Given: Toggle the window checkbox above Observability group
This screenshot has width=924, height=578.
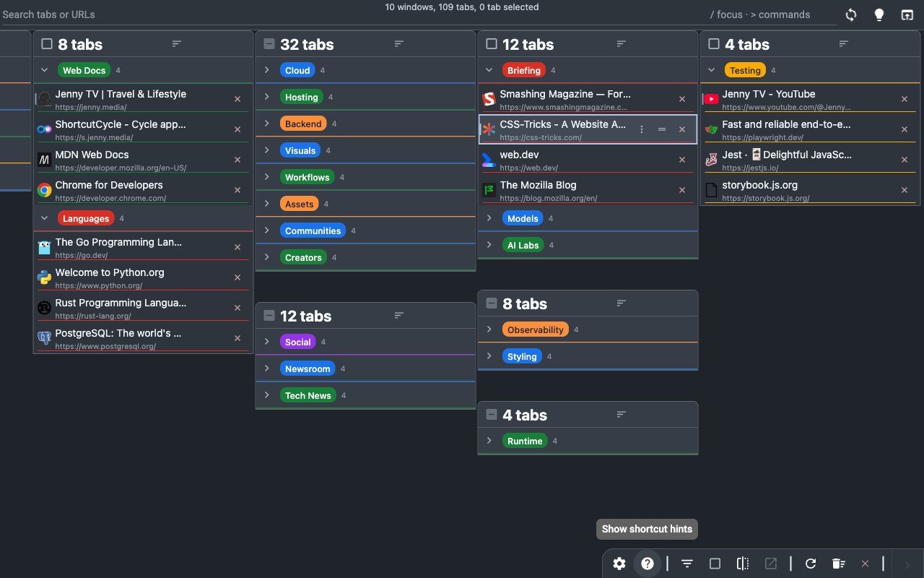Looking at the screenshot, I should tap(492, 303).
